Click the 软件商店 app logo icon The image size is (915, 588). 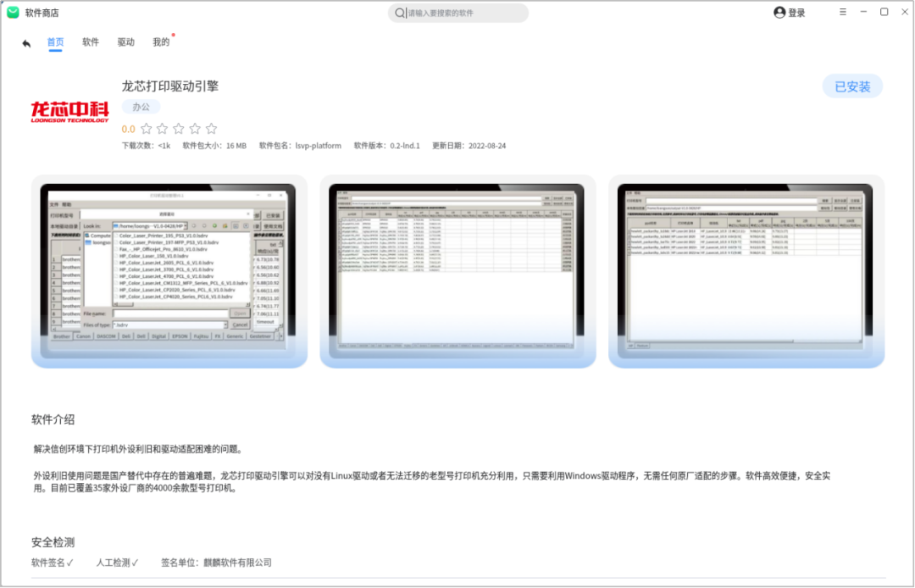coord(13,12)
